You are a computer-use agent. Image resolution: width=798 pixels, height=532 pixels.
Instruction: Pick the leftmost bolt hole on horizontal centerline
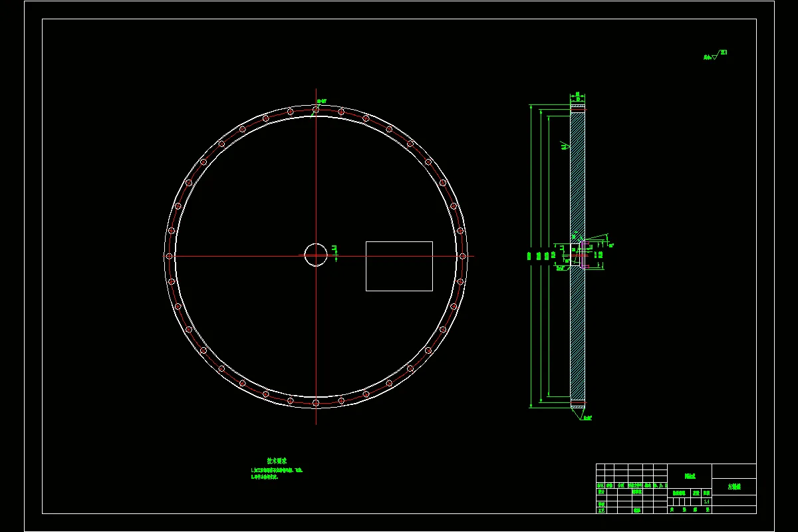point(169,256)
